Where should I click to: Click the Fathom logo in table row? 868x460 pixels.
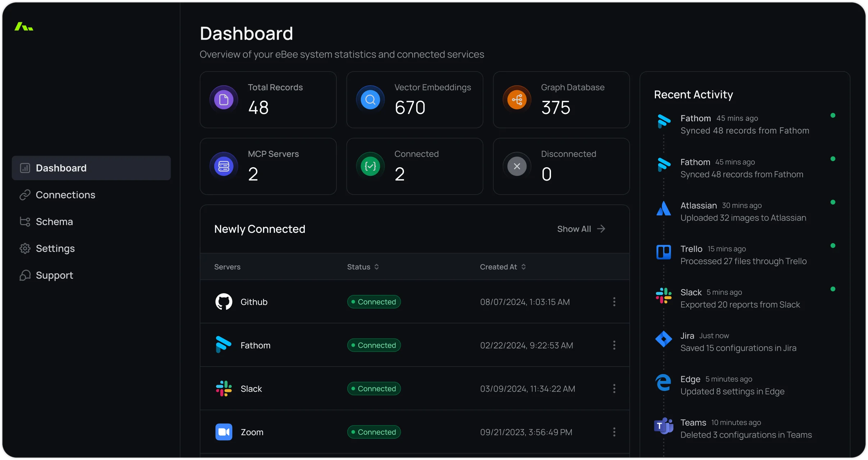coord(224,345)
